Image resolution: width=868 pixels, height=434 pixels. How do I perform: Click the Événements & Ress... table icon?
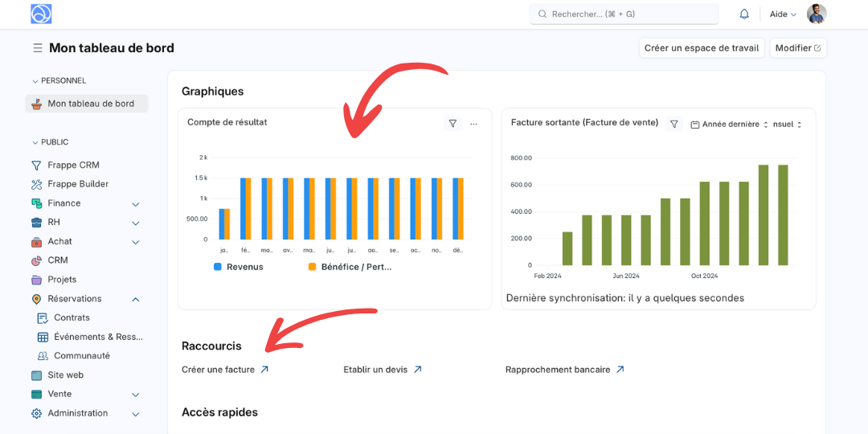pyautogui.click(x=43, y=337)
